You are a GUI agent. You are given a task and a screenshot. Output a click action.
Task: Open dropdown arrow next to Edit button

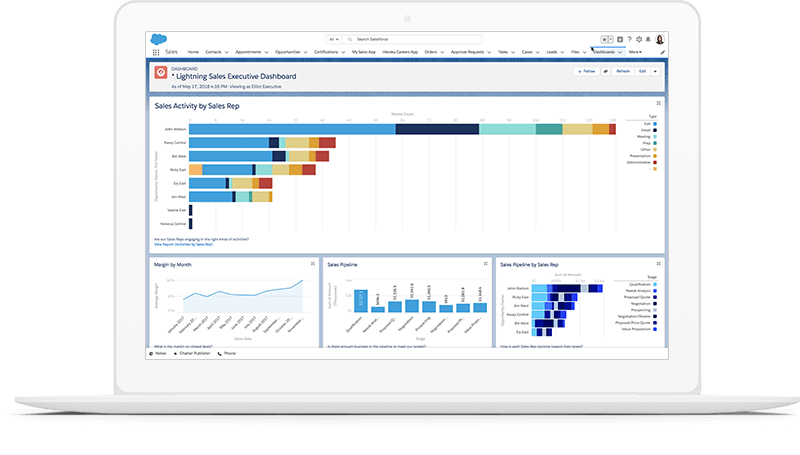tap(656, 71)
